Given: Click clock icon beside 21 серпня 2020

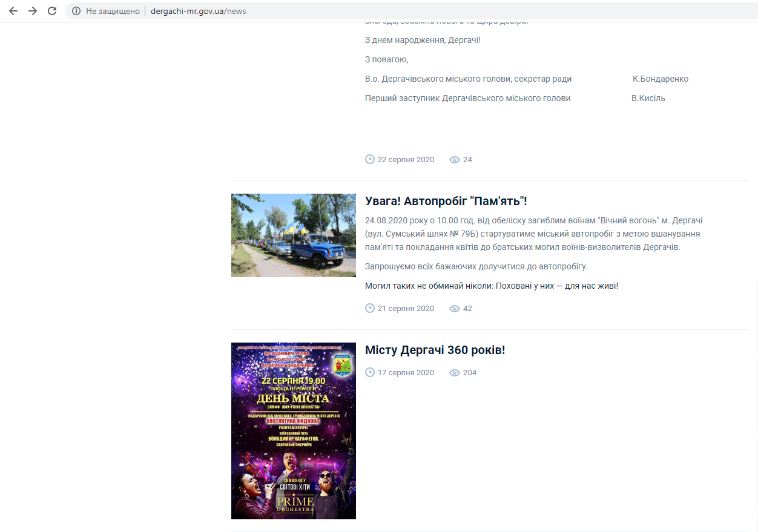Looking at the screenshot, I should (x=370, y=308).
